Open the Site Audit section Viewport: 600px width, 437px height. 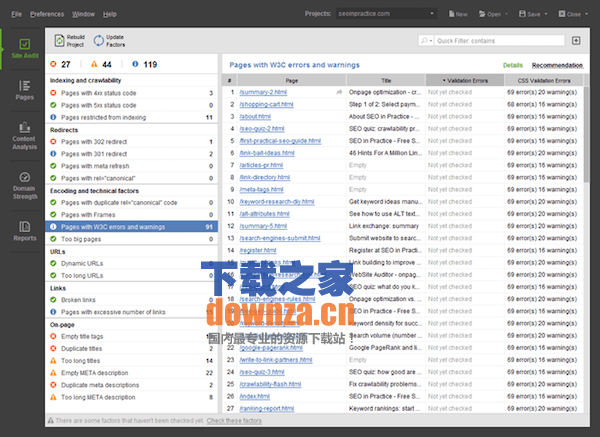coord(24,49)
